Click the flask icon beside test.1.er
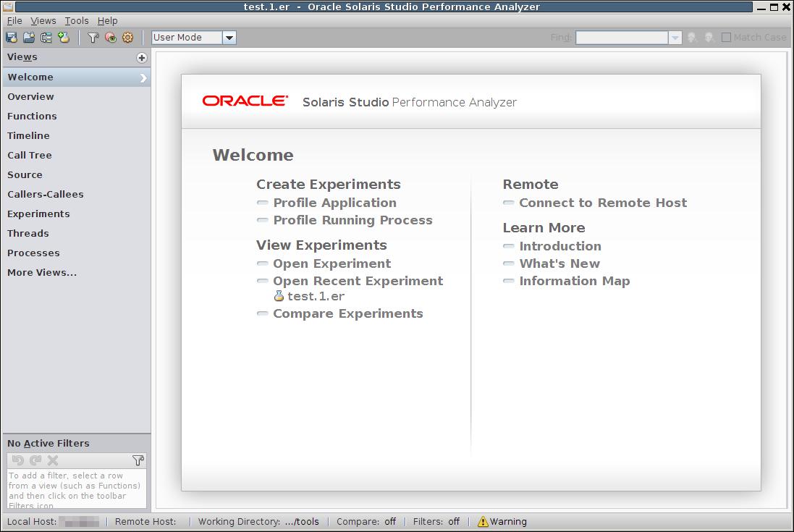 coord(279,296)
